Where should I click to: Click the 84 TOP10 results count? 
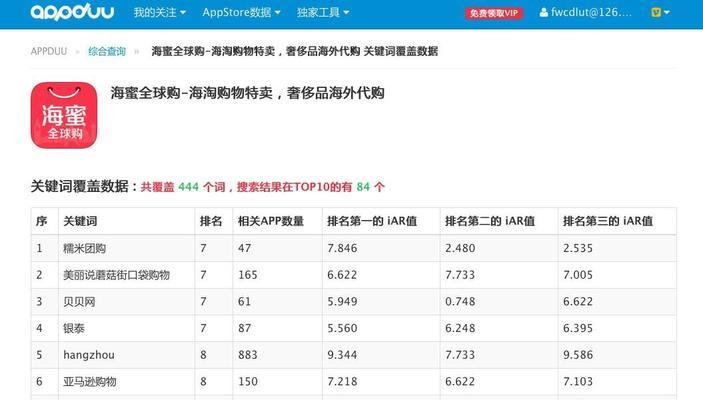[363, 187]
